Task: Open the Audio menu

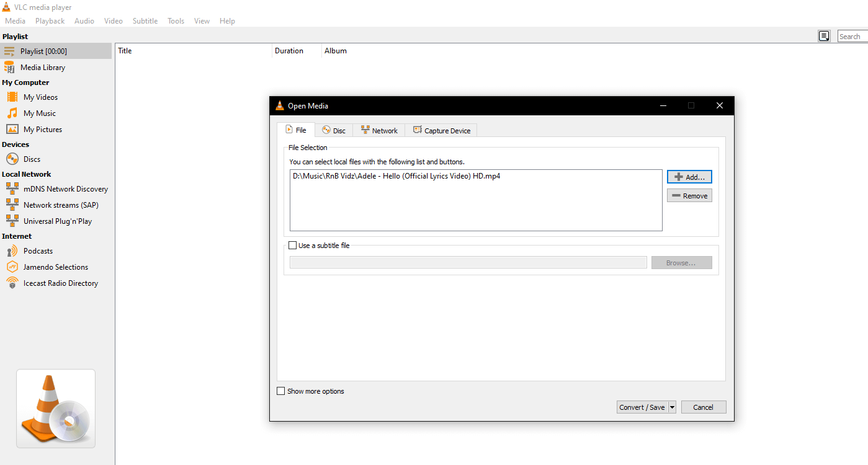Action: coord(84,21)
